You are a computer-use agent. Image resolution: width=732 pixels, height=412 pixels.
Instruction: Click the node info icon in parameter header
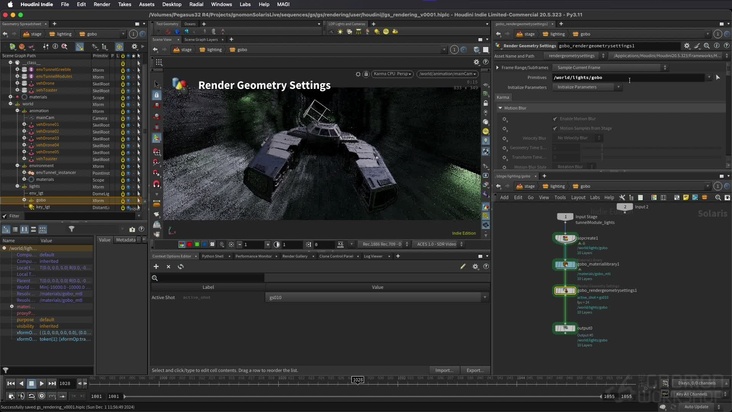click(717, 46)
